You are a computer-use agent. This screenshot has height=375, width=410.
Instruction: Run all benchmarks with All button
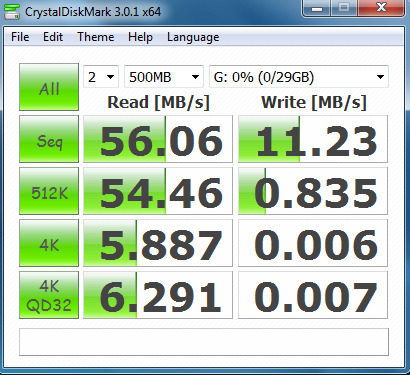(x=49, y=87)
